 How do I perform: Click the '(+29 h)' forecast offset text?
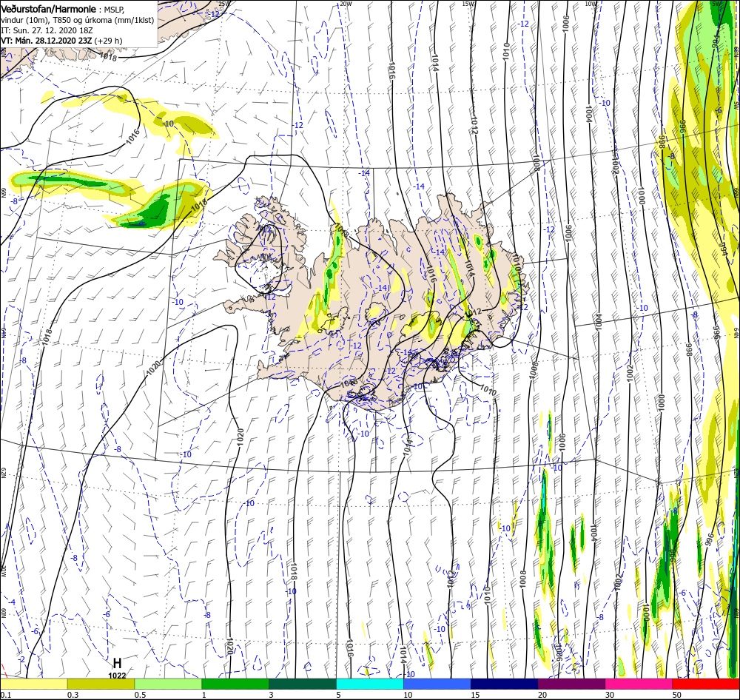(x=108, y=41)
